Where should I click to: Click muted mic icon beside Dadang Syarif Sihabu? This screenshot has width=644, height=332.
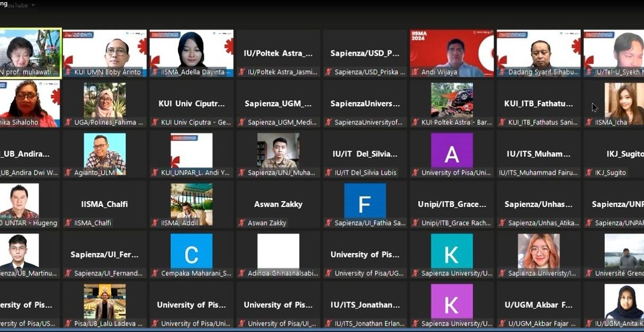pos(502,72)
